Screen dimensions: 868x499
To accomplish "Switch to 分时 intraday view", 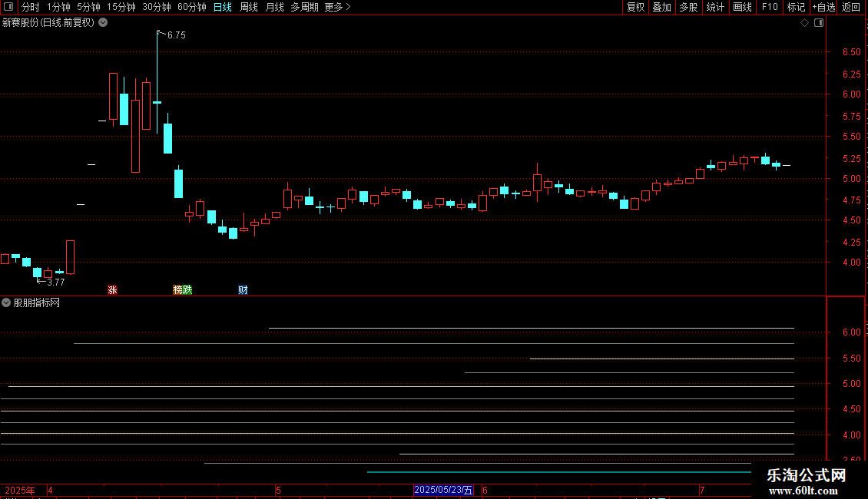I will coord(31,7).
